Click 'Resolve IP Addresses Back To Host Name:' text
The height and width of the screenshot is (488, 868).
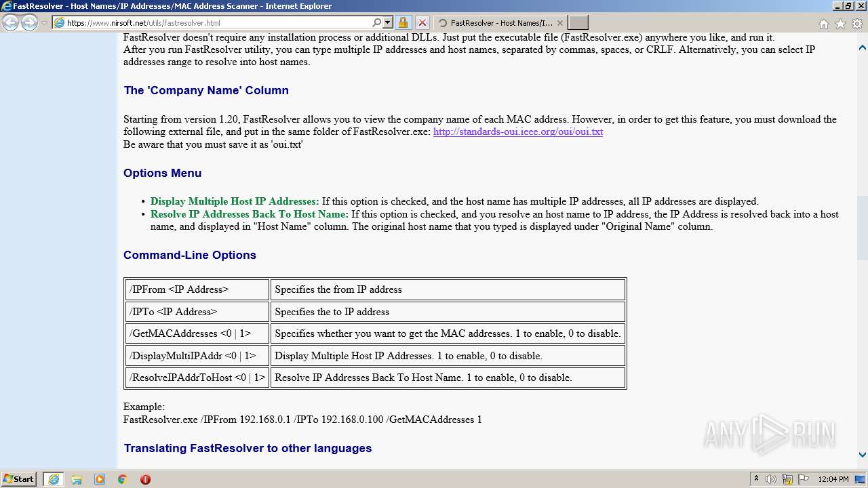pyautogui.click(x=250, y=214)
